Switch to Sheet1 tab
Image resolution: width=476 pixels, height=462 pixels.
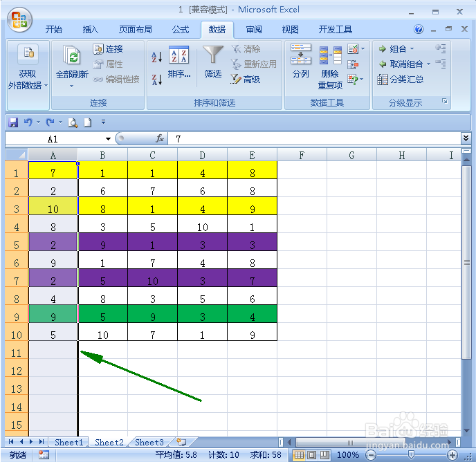(x=69, y=442)
